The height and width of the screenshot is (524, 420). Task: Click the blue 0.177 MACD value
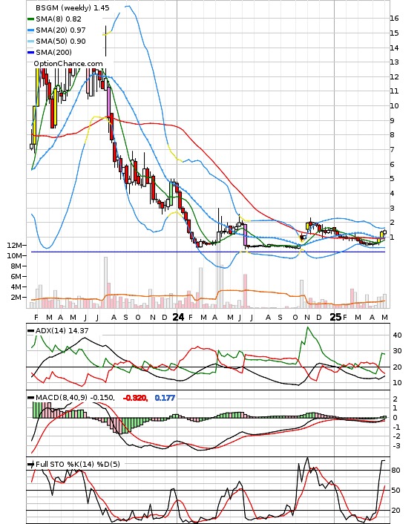165,398
